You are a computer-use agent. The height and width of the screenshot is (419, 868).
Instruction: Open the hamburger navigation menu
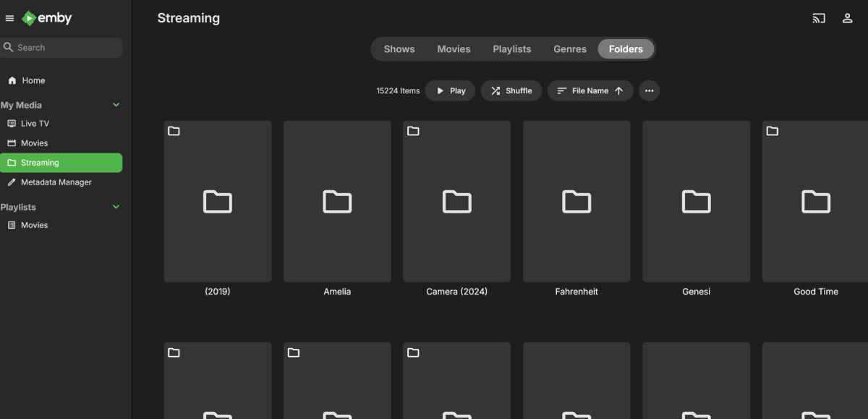[x=9, y=18]
